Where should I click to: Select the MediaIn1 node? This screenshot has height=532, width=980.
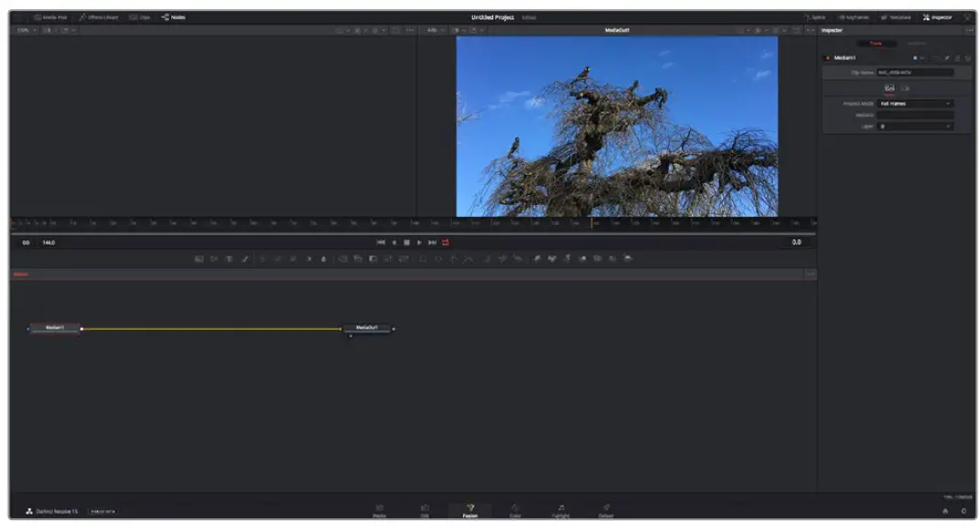click(x=55, y=328)
